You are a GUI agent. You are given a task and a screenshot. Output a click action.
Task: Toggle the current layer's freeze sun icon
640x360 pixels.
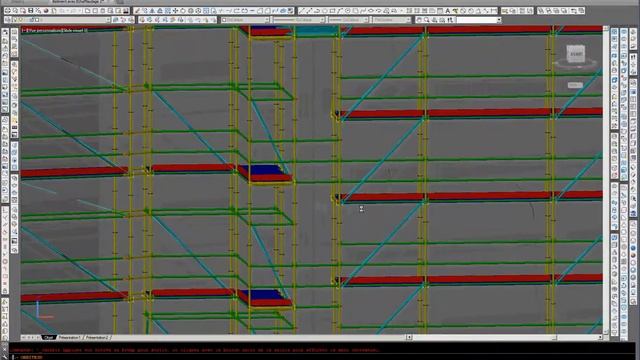[20, 20]
